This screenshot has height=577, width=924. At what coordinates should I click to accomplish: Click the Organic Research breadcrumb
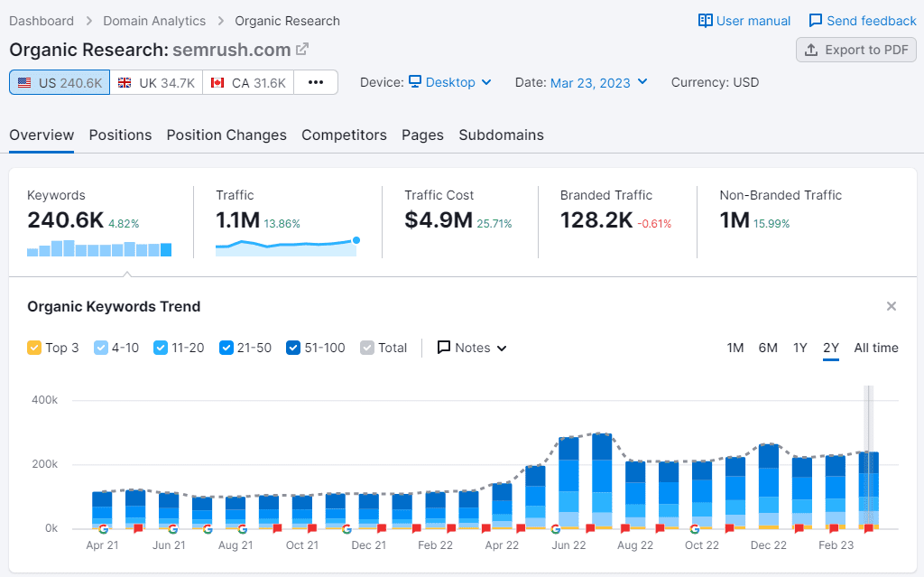tap(288, 21)
